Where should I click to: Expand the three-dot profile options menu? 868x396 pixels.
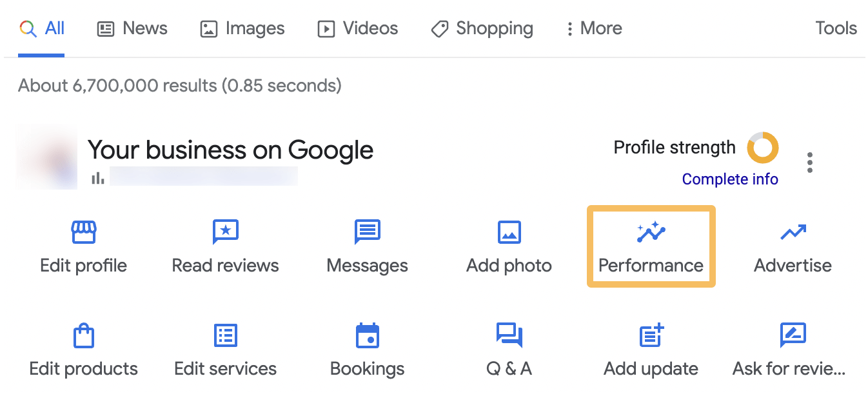coord(809,163)
